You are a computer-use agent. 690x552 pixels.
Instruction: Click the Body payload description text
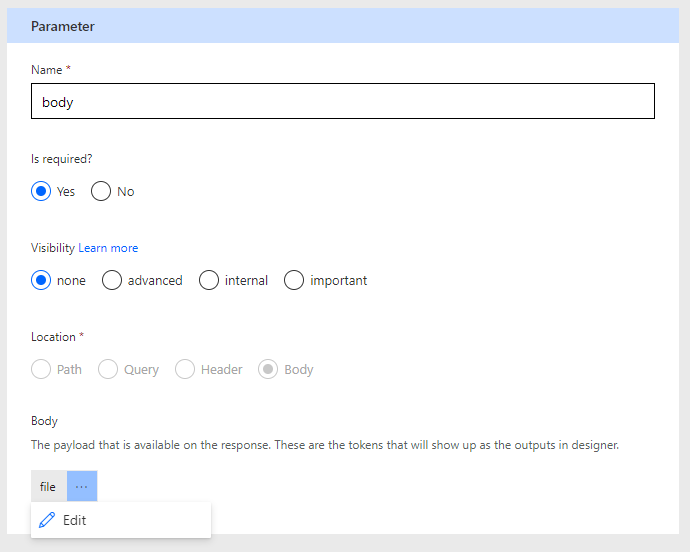tap(325, 445)
